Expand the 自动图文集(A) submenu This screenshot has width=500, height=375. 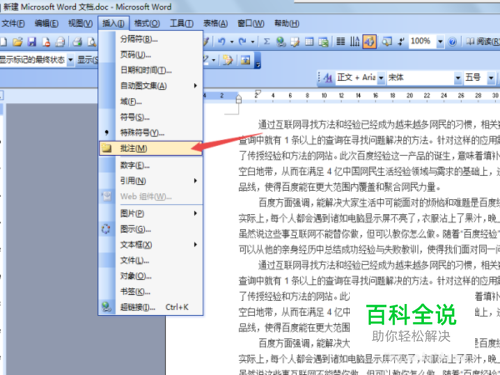[151, 86]
